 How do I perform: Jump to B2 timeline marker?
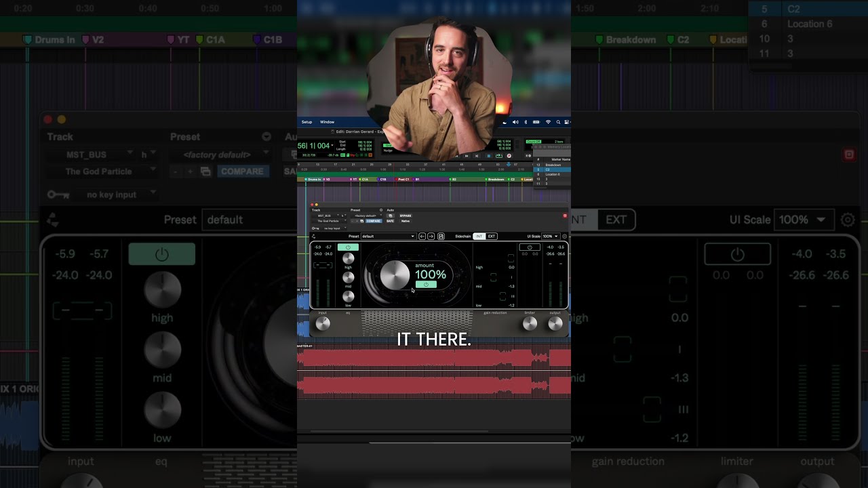[x=453, y=179]
